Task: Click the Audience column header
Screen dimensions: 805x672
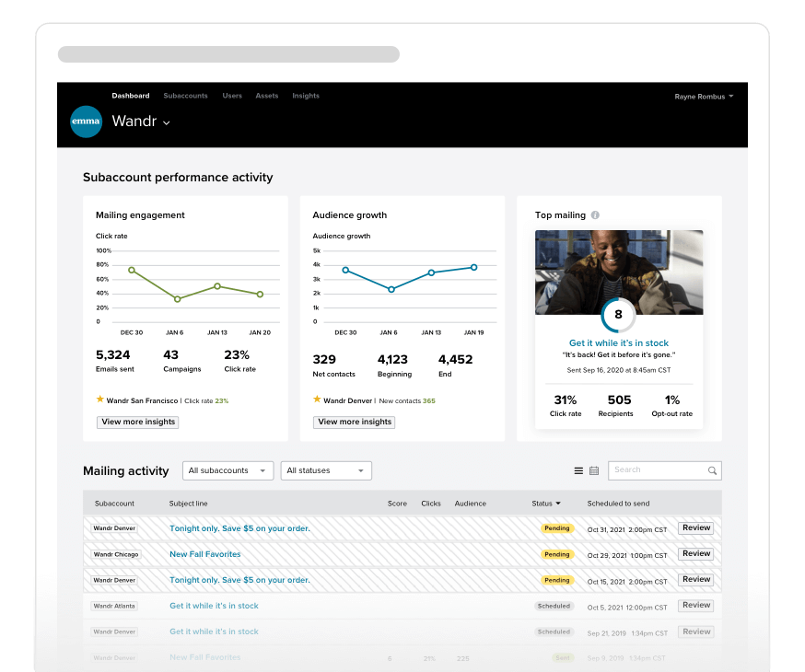Action: point(471,504)
